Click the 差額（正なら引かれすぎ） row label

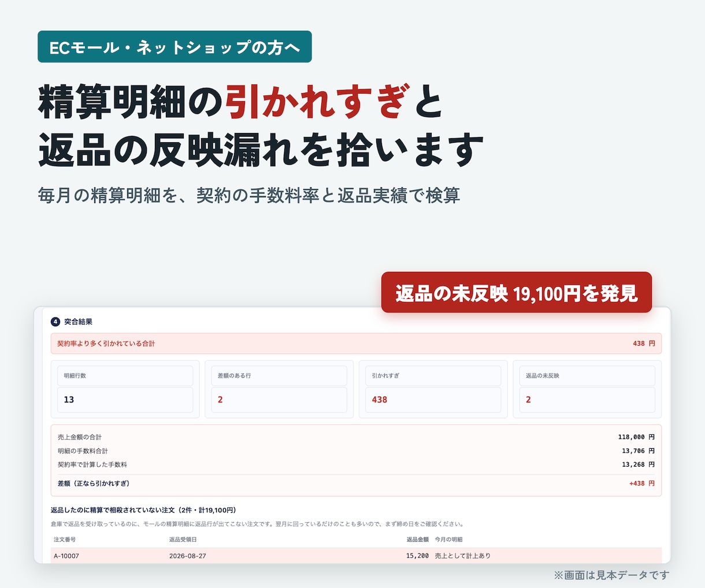coord(94,483)
